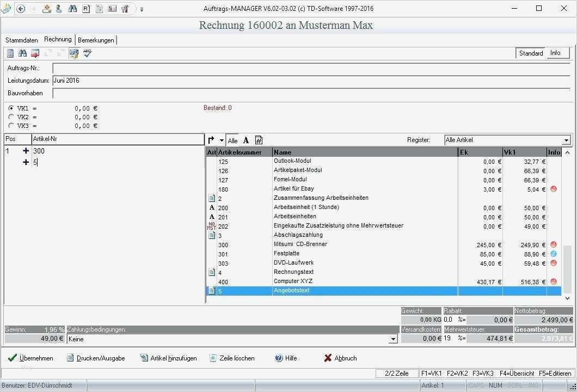
Task: Click the hash document filter icon
Action: click(259, 140)
